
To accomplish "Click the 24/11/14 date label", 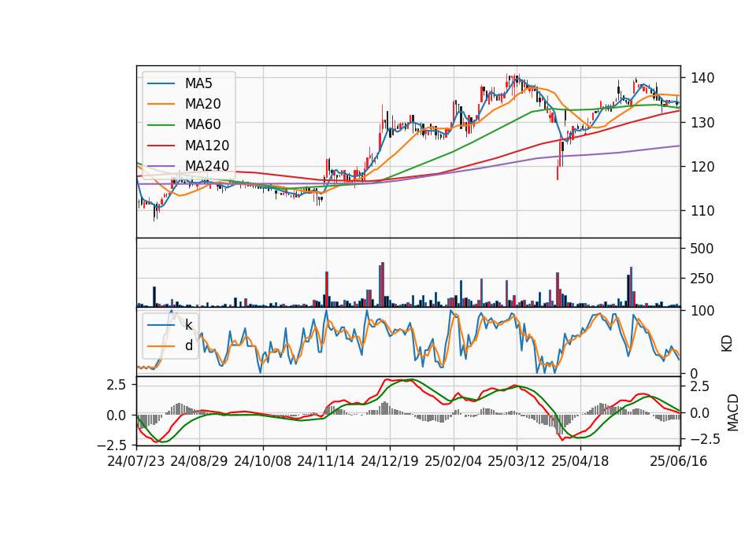I will coord(326,461).
